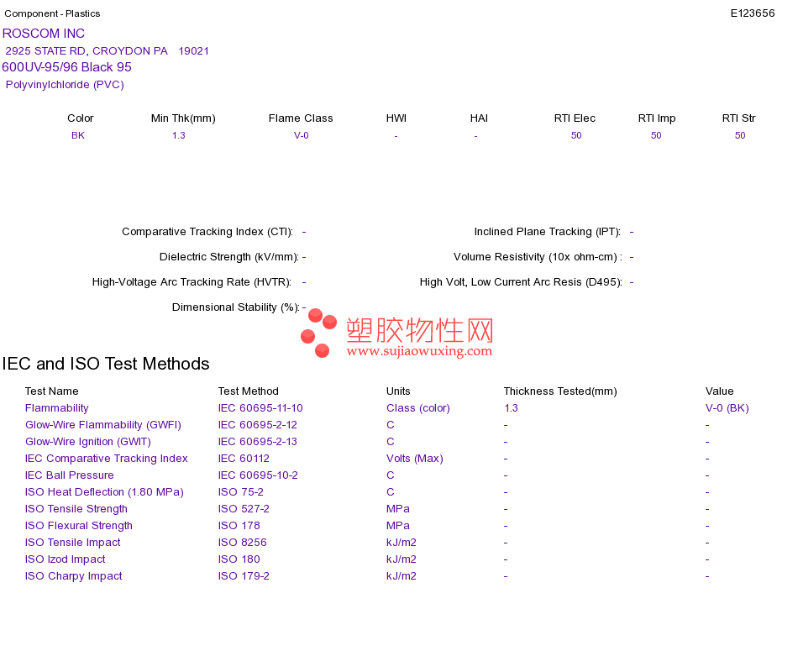Open the IEC Ball Pressure link

(69, 475)
